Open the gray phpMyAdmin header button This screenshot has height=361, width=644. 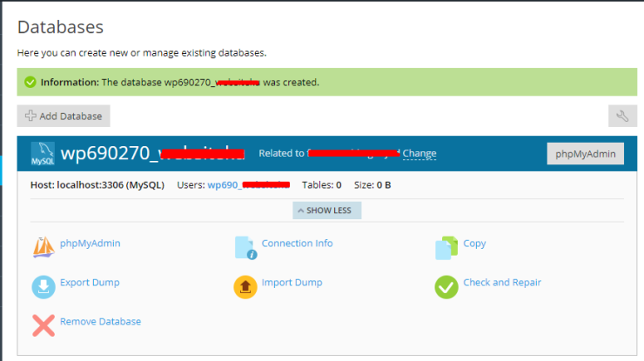(x=586, y=154)
